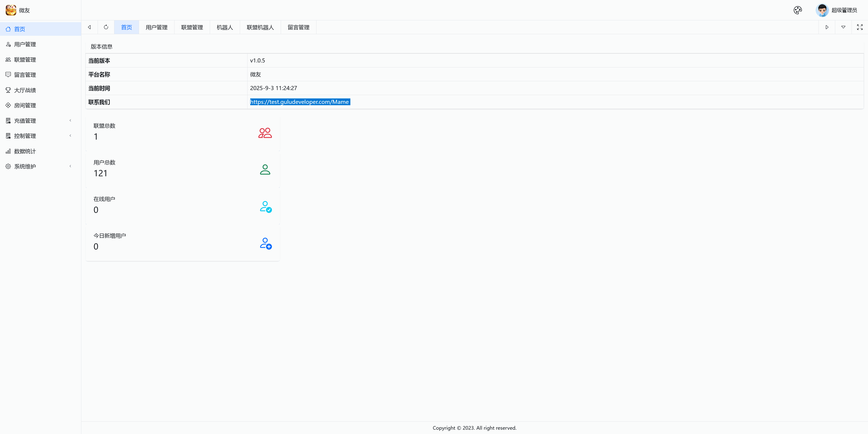868x434 pixels.
Task: Click the 微友 app logo
Action: [11, 10]
